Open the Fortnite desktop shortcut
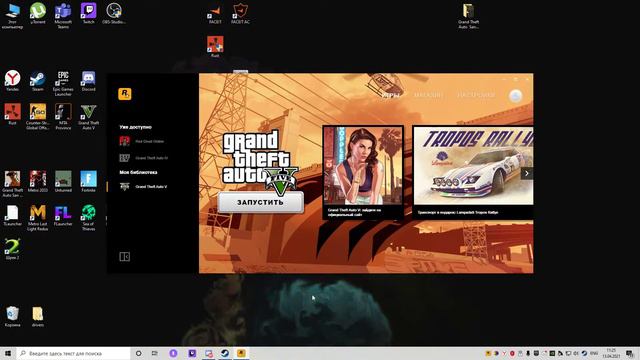The height and width of the screenshot is (360, 640). (88, 182)
